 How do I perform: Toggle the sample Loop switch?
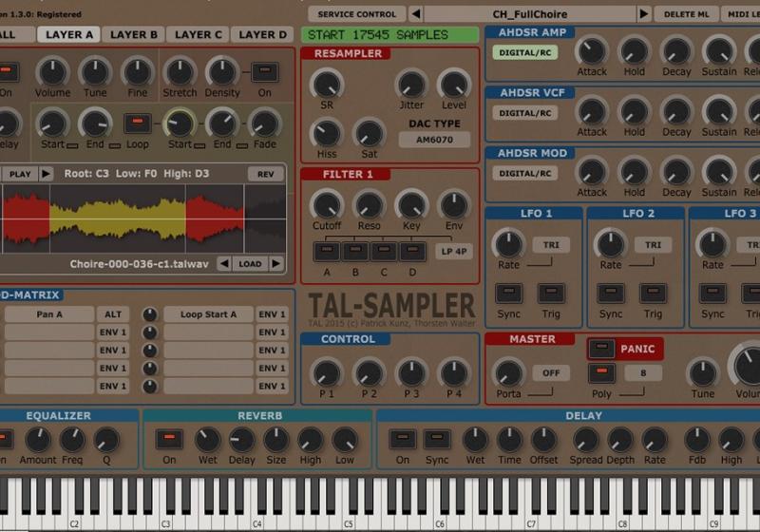coord(138,123)
